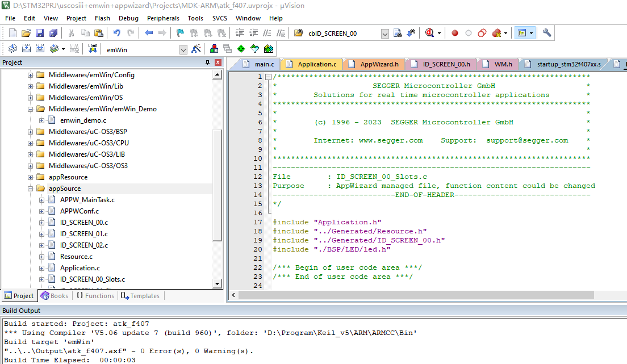Download to flash with LOAD icon
627x364 pixels.
pyautogui.click(x=93, y=49)
